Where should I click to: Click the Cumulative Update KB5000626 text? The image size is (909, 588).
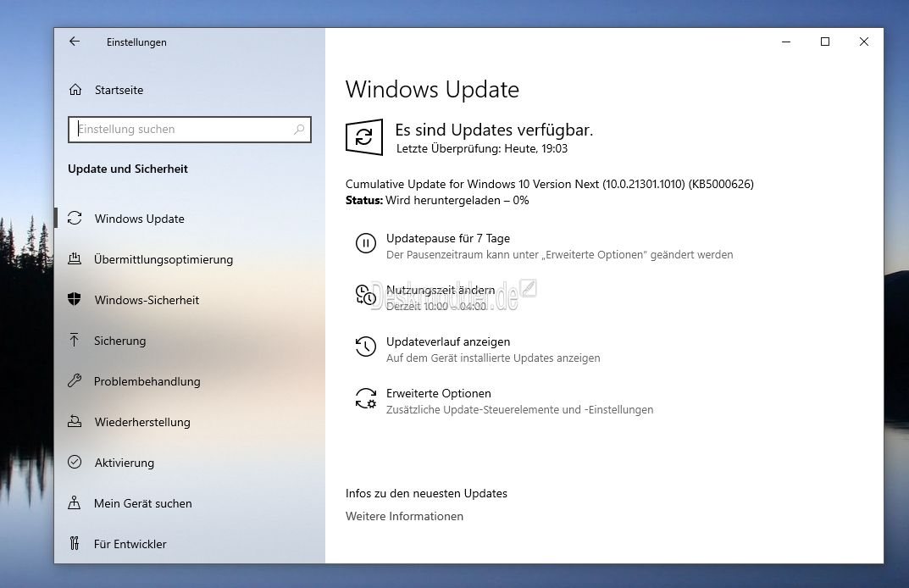(550, 184)
